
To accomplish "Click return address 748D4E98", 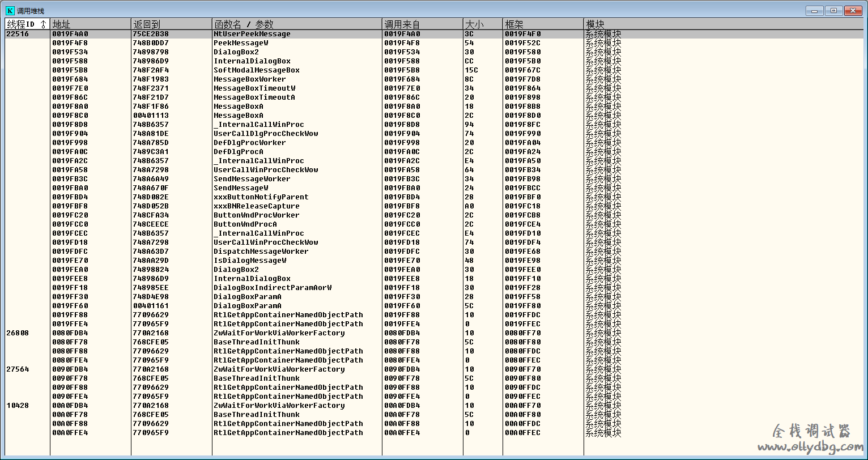I will [x=151, y=297].
